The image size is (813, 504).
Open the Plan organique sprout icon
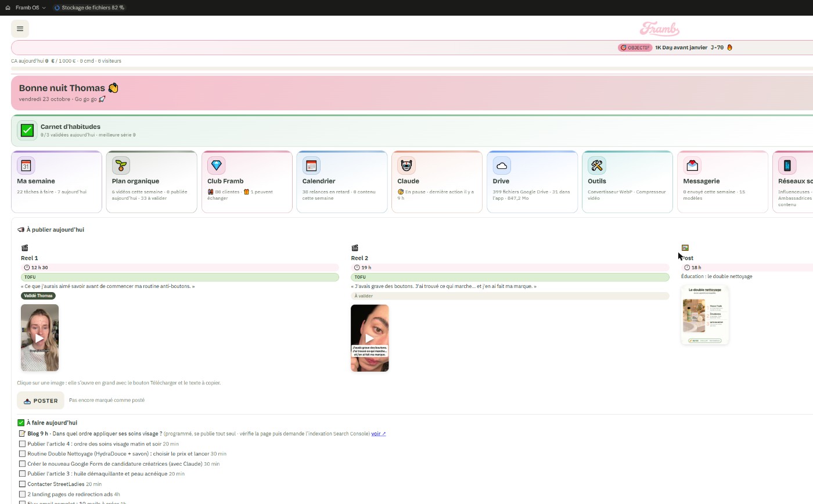click(x=121, y=165)
